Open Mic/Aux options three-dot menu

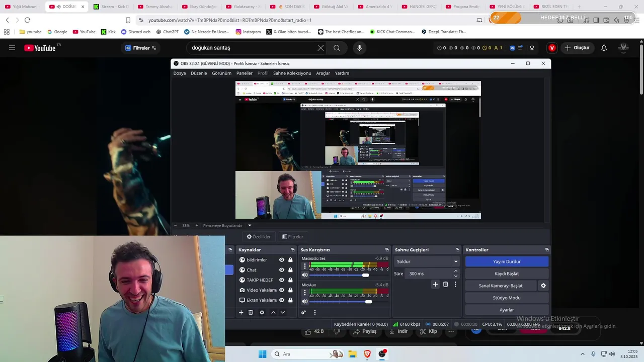[x=304, y=292]
